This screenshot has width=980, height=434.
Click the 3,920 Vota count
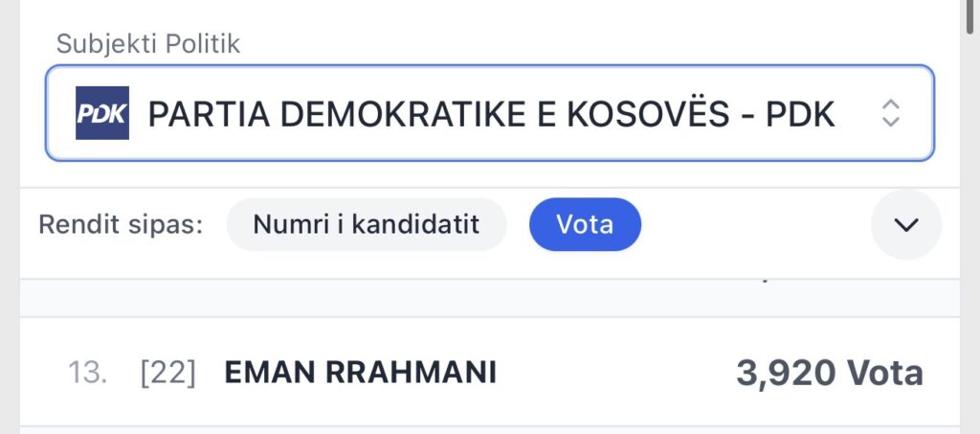pyautogui.click(x=830, y=373)
